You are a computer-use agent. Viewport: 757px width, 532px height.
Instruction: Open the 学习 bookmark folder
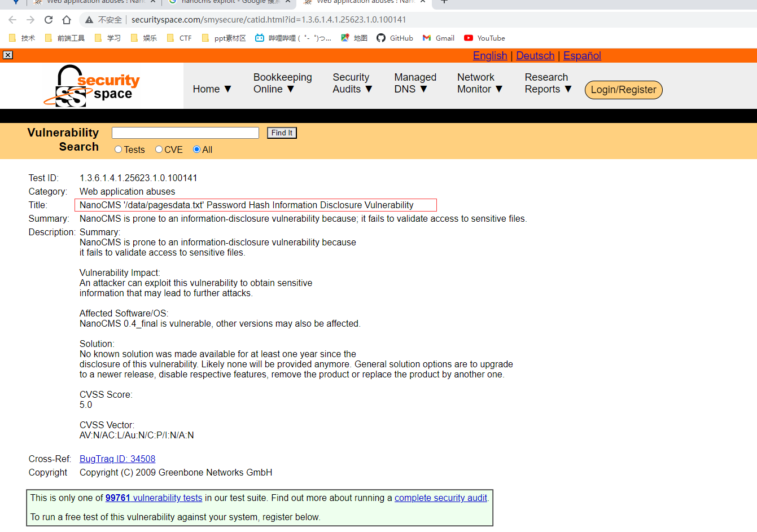(108, 38)
